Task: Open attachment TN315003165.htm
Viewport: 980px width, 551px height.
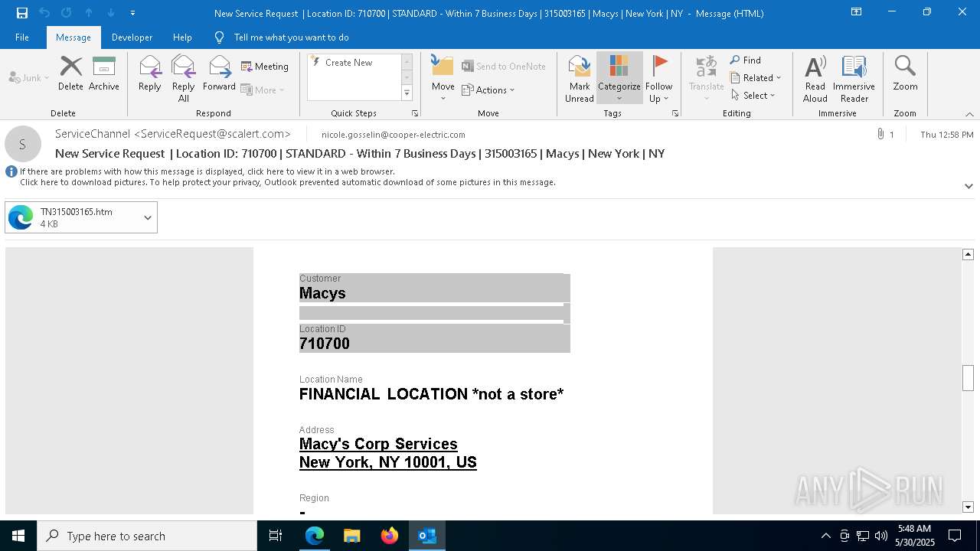Action: click(x=72, y=217)
